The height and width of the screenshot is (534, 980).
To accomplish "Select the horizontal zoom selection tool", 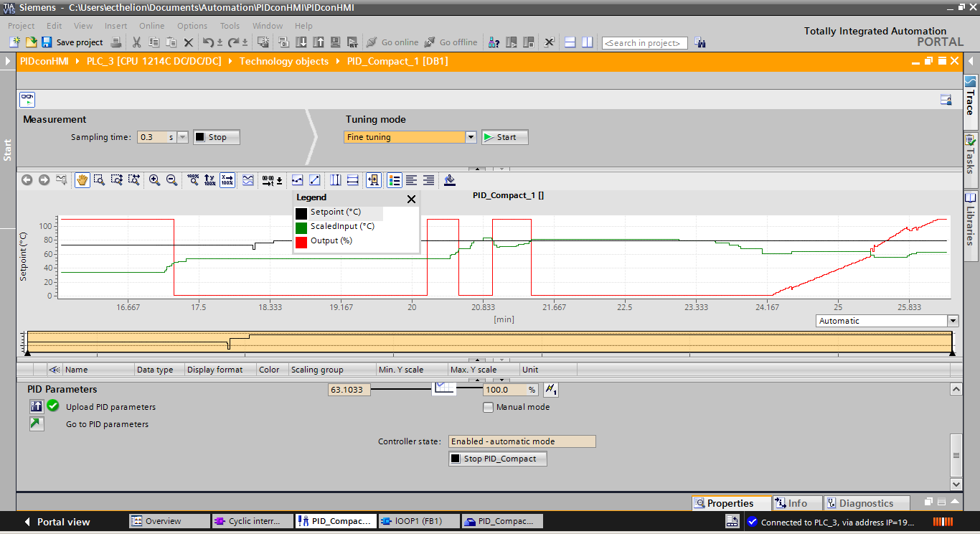I will point(134,180).
